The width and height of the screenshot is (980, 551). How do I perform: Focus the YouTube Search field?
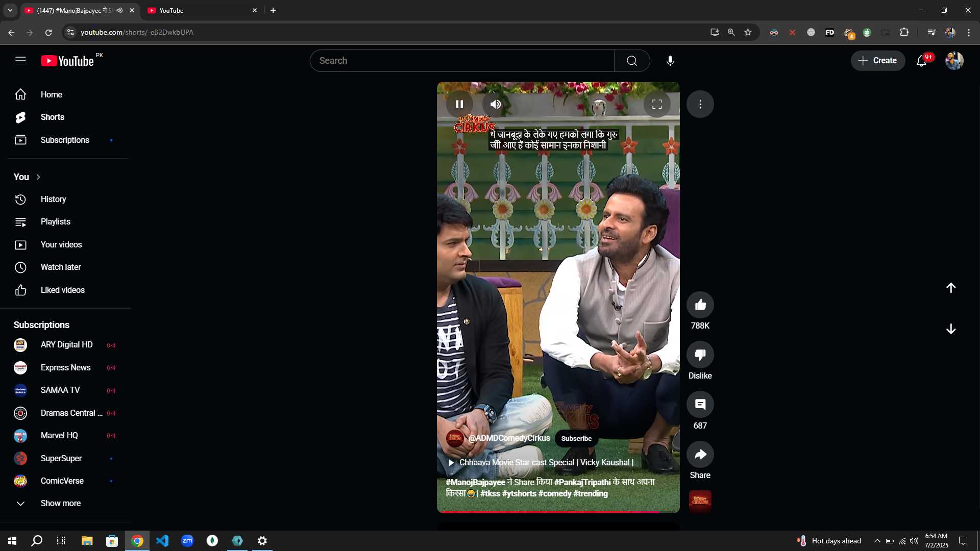[462, 61]
